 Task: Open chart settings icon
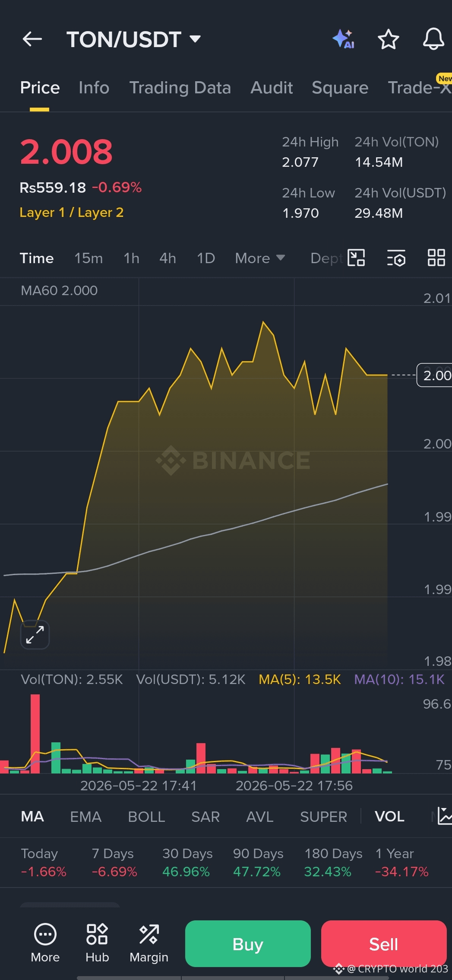[396, 258]
